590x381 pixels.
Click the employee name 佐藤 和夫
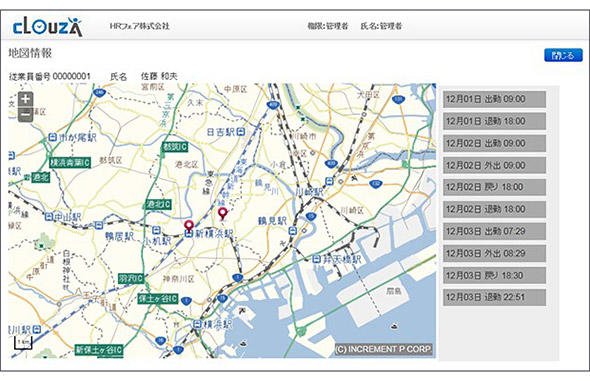pyautogui.click(x=159, y=76)
